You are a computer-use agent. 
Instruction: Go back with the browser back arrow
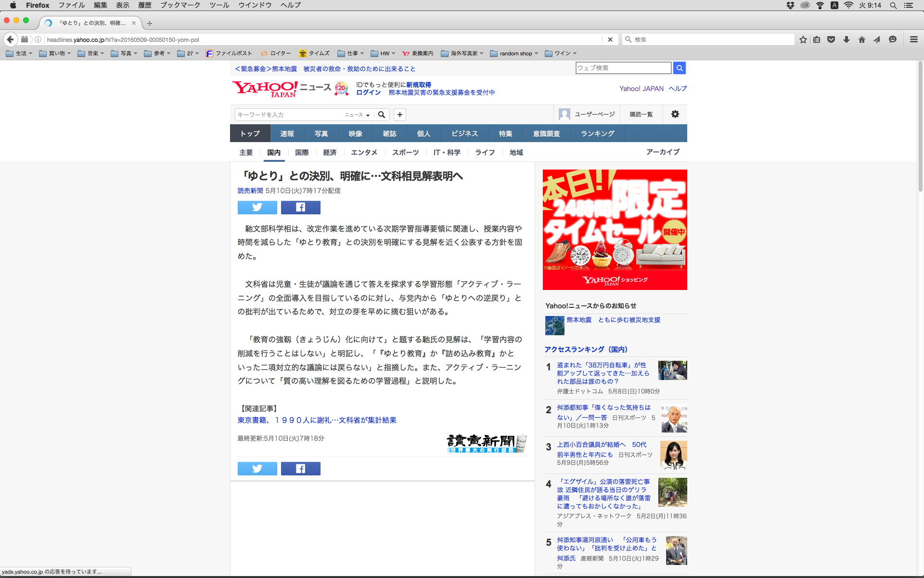click(x=11, y=39)
